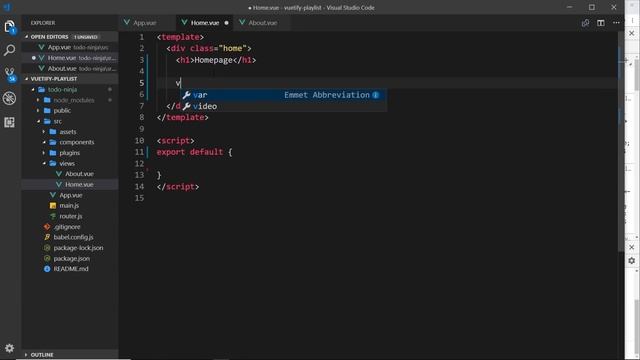Open the More Actions ellipsis menu
Image resolution: width=640 pixels, height=360 pixels.
click(x=616, y=23)
